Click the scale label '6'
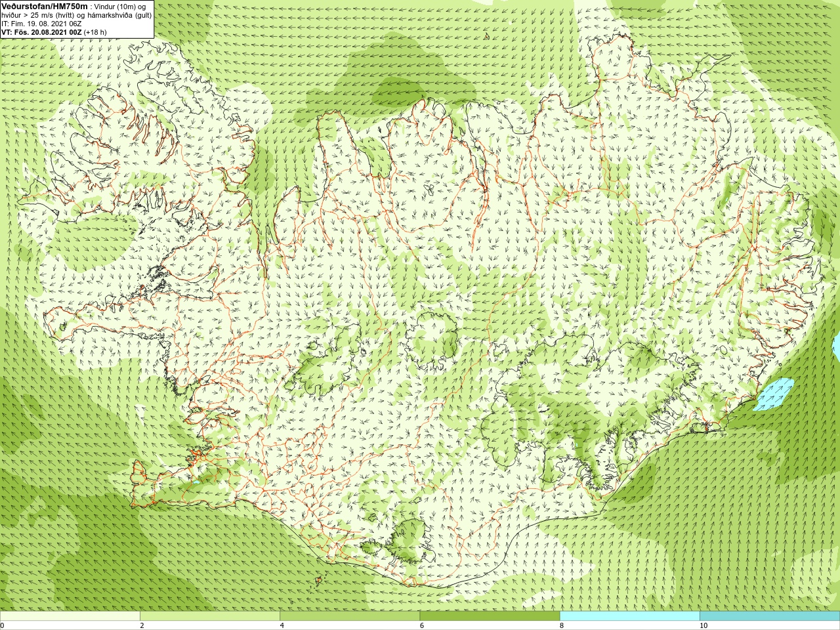 coord(422,625)
